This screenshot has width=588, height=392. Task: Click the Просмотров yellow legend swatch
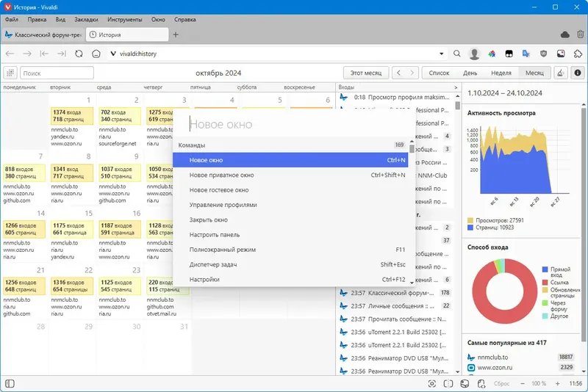tap(470, 220)
